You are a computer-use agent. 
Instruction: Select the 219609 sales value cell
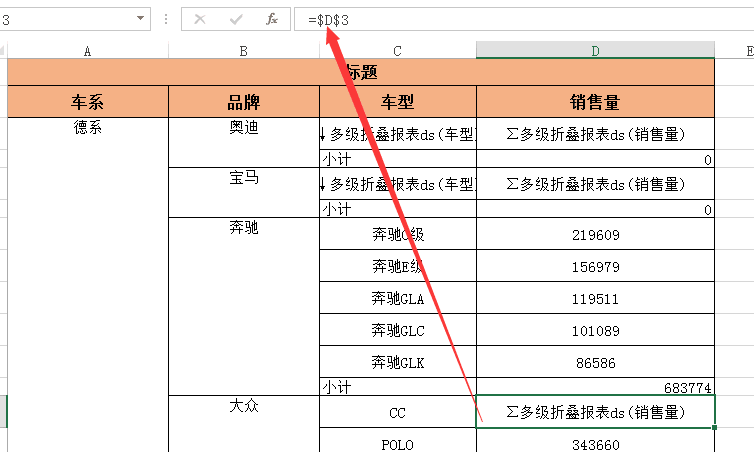click(x=595, y=234)
